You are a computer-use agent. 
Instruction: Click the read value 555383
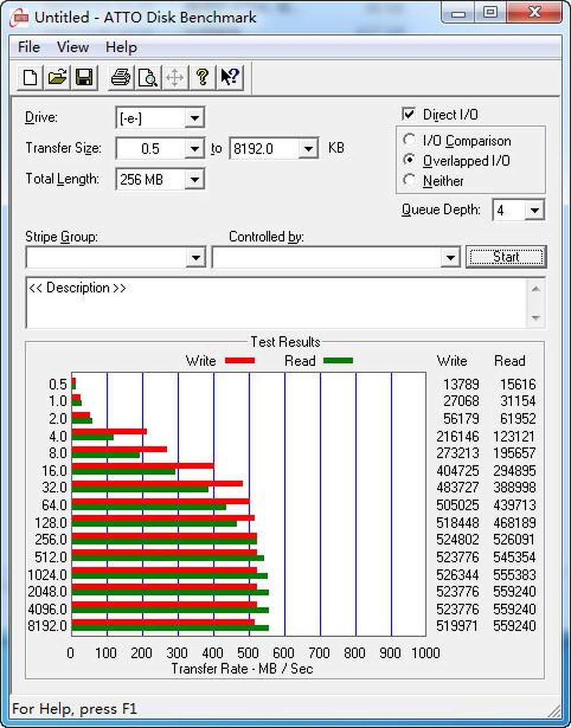pyautogui.click(x=514, y=575)
